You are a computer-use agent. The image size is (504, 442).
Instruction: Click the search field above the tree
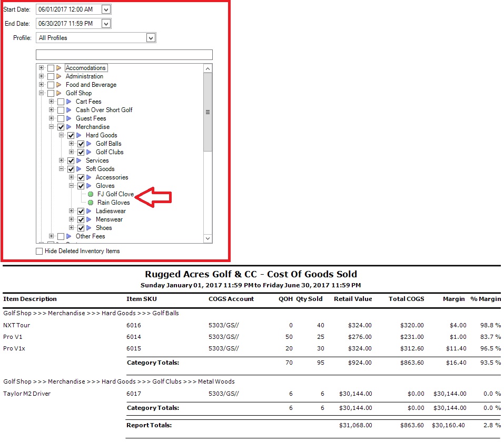click(x=124, y=55)
